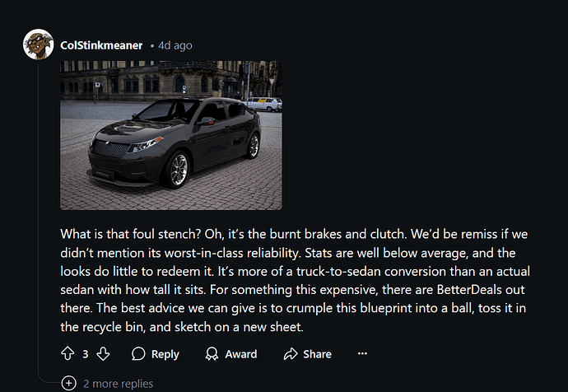Open the ColStinkmeaner username profile link

pyautogui.click(x=102, y=44)
